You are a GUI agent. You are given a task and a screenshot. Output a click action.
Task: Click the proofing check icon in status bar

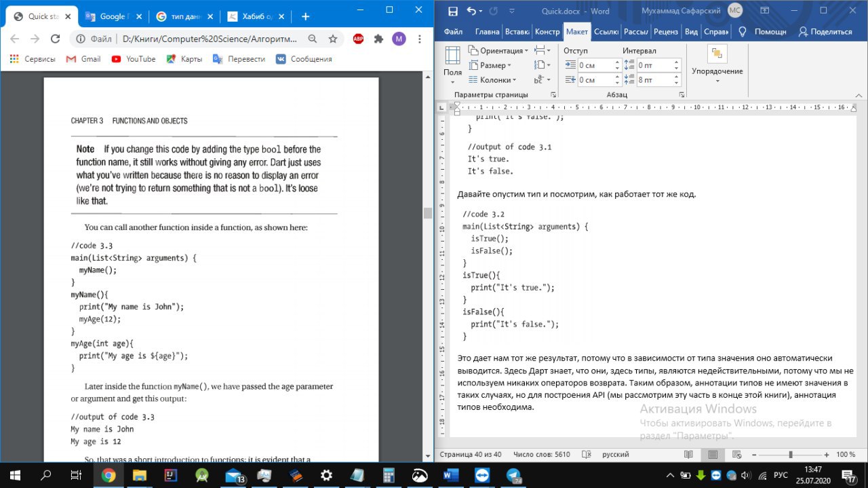pyautogui.click(x=585, y=454)
